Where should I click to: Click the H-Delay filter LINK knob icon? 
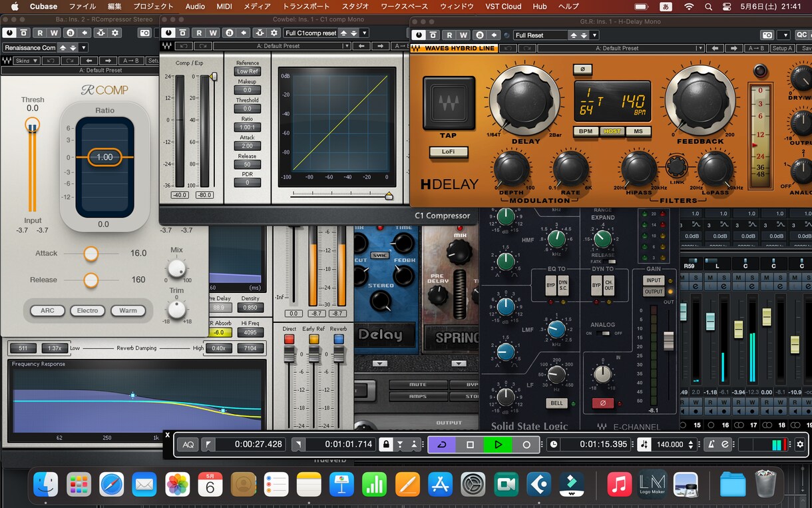pyautogui.click(x=677, y=166)
